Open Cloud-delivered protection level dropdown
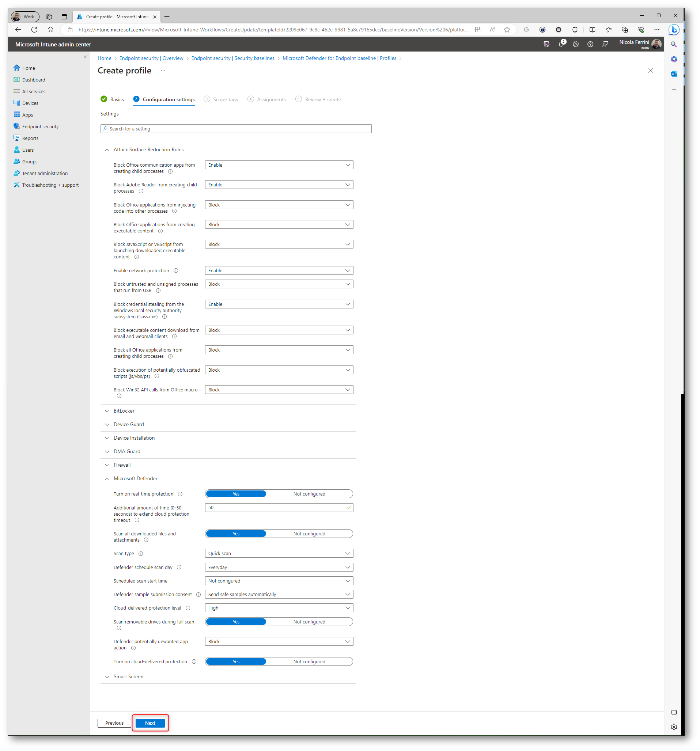The height and width of the screenshot is (751, 700). click(279, 607)
